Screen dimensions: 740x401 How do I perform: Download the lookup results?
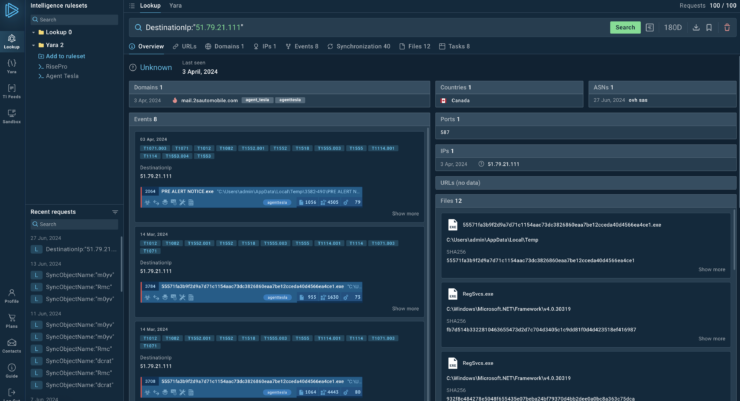pyautogui.click(x=694, y=27)
